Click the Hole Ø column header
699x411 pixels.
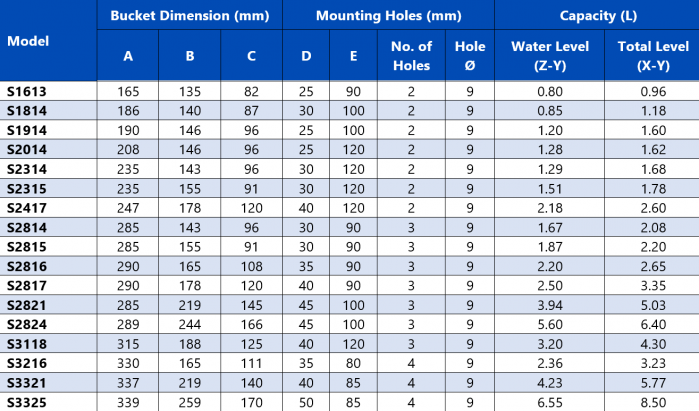coord(470,56)
